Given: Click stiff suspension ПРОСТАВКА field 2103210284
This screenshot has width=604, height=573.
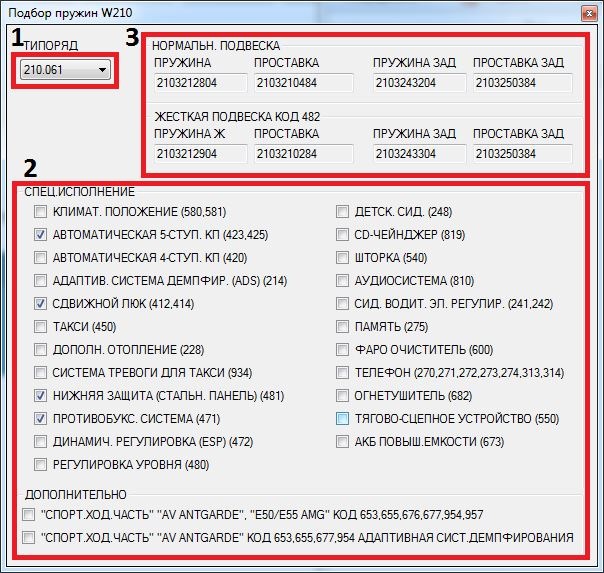Looking at the screenshot, I should click(x=304, y=154).
